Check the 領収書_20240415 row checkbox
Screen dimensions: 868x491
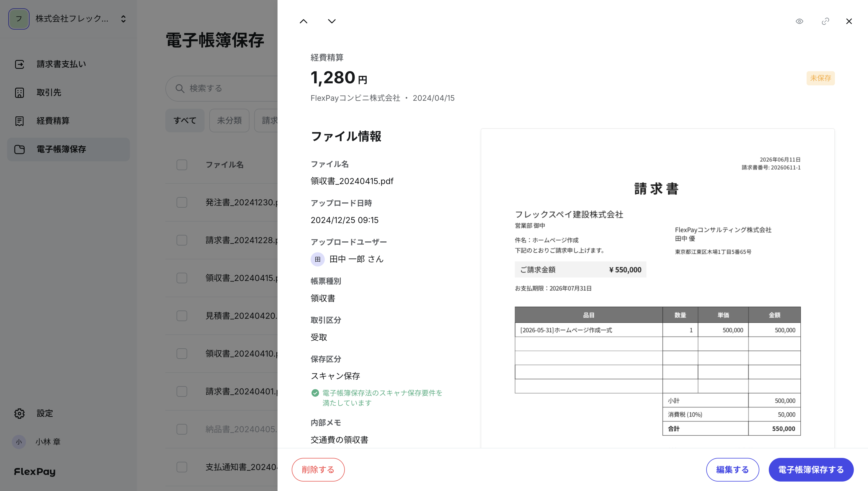click(x=182, y=278)
